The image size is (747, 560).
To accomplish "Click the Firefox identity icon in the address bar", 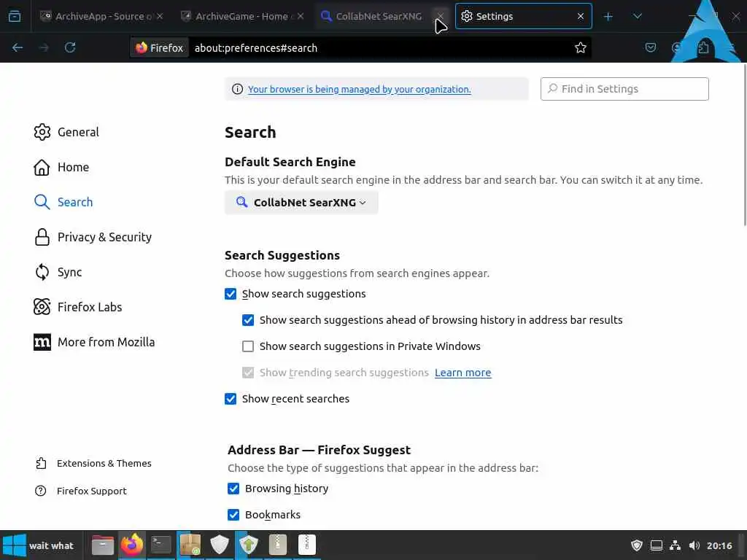I will click(159, 48).
